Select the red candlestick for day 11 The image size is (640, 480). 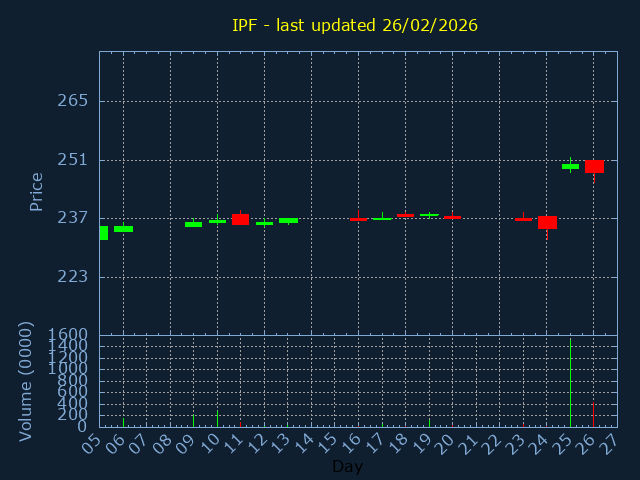(x=240, y=219)
